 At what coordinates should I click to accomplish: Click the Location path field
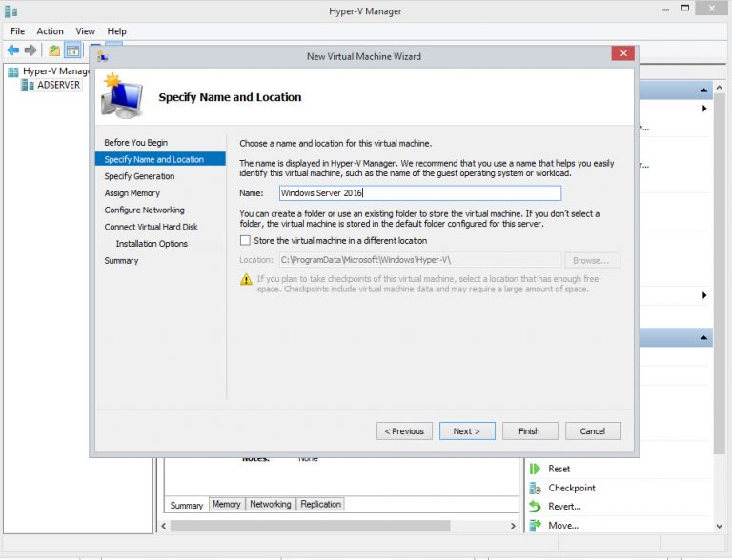(x=420, y=260)
